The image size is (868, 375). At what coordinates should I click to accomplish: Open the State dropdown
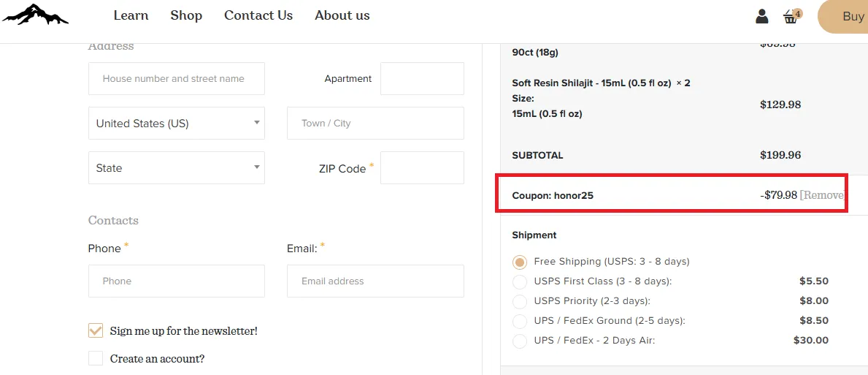tap(177, 168)
